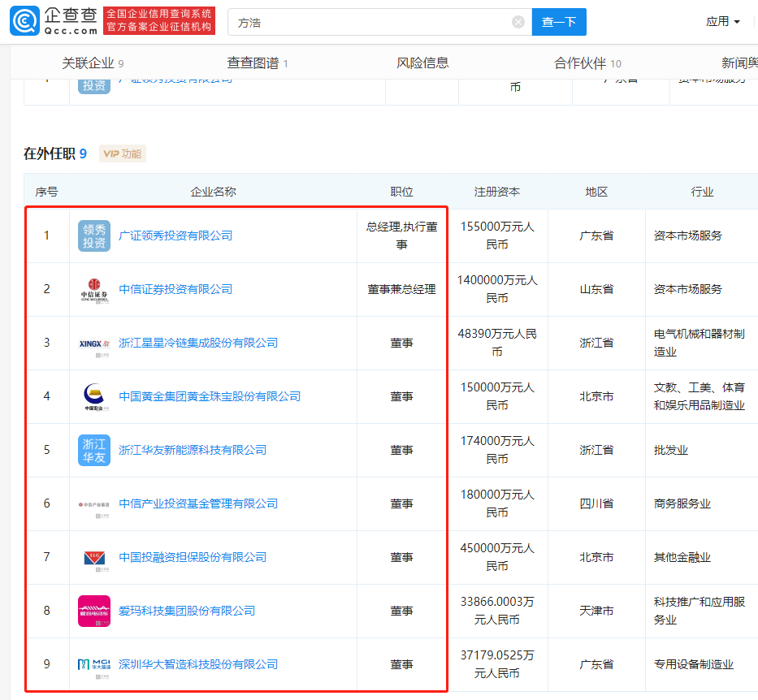Image resolution: width=758 pixels, height=700 pixels.
Task: Clear the search field with X icon
Action: [x=518, y=22]
